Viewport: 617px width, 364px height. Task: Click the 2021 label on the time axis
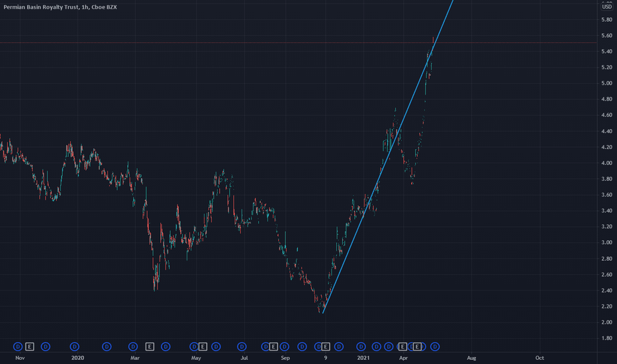pos(363,358)
